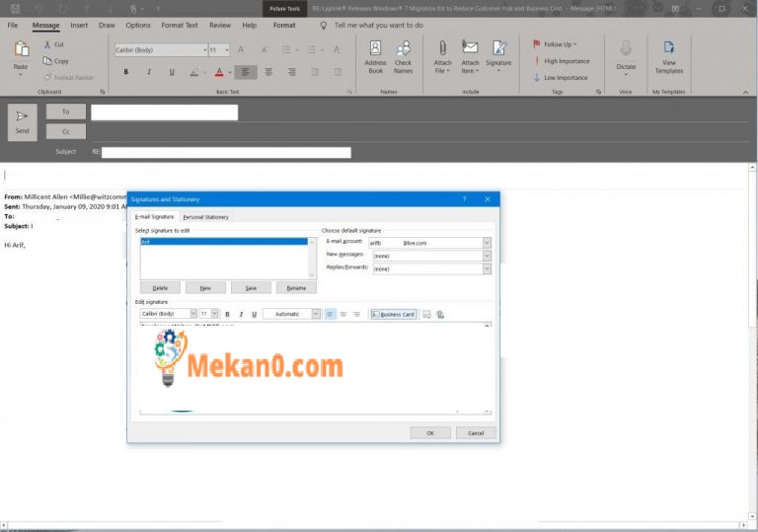Open the ribbon Signature menu
758x532 pixels.
point(498,57)
